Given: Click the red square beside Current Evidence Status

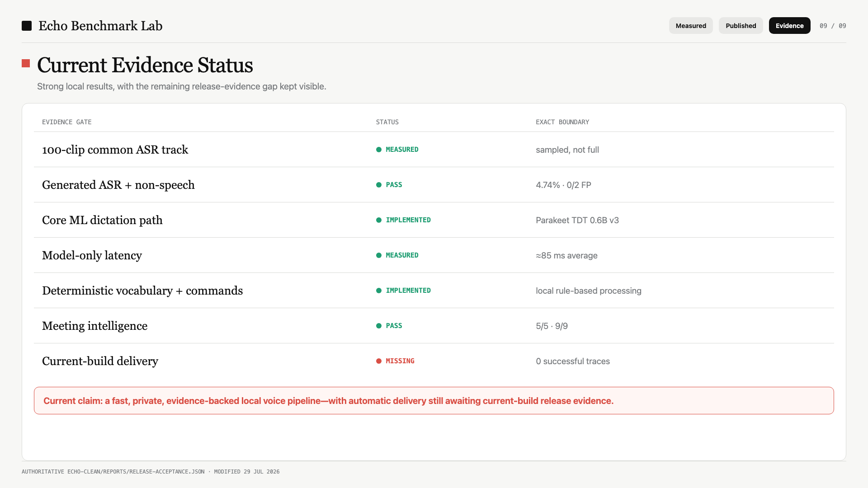Looking at the screenshot, I should coord(26,63).
